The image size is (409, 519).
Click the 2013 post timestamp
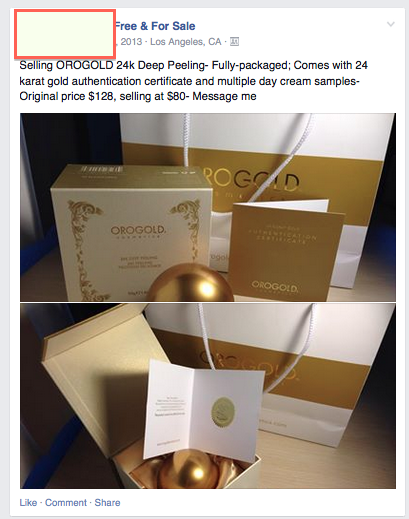[x=131, y=42]
